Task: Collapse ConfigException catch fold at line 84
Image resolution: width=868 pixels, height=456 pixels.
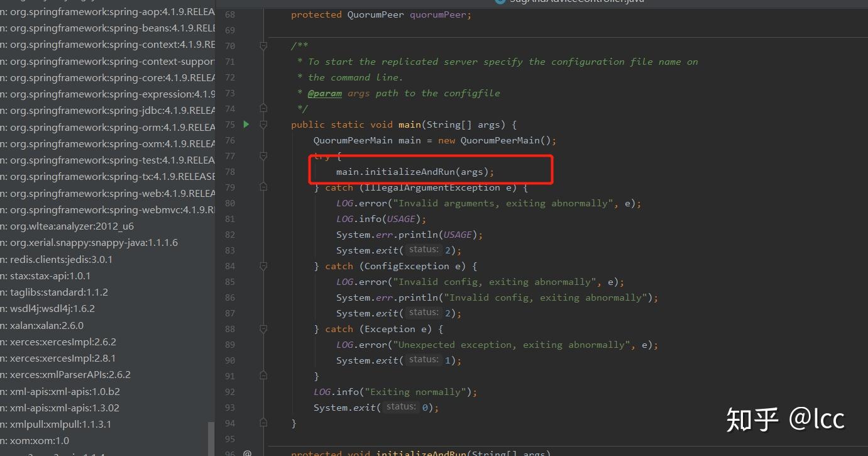Action: click(263, 265)
